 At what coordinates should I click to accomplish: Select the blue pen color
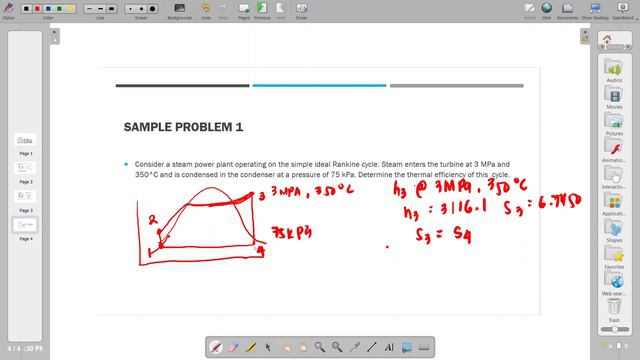coord(48,8)
